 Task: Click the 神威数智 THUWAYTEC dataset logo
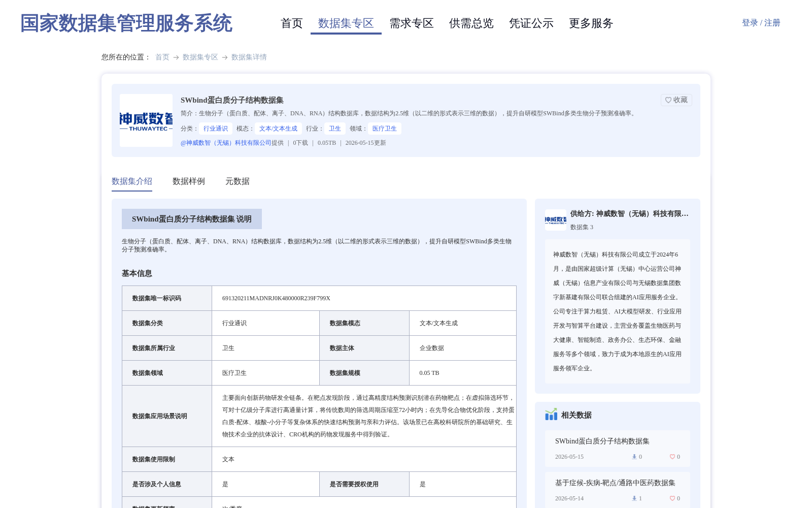pos(146,120)
